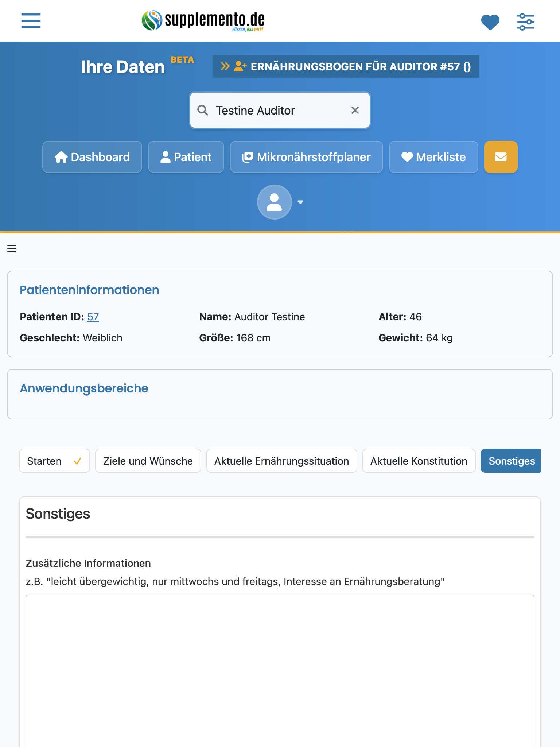The width and height of the screenshot is (560, 747).
Task: Switch to the Starten tab
Action: pos(54,461)
